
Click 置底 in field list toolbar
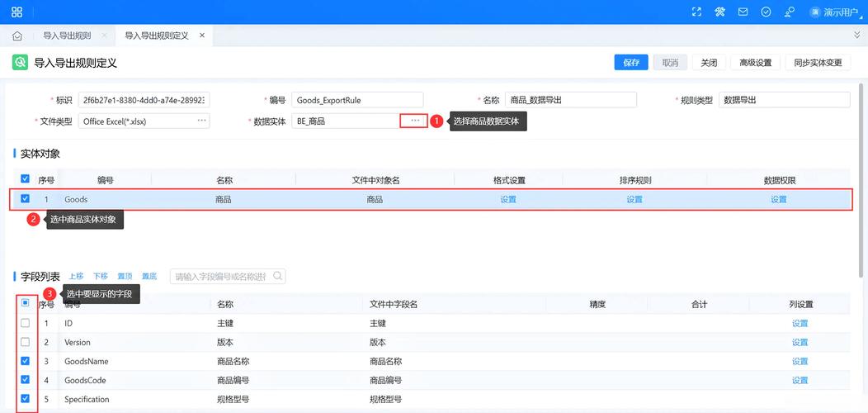149,276
